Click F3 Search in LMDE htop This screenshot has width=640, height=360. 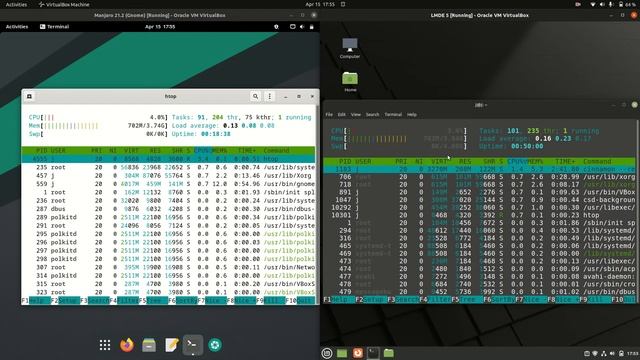coord(403,300)
